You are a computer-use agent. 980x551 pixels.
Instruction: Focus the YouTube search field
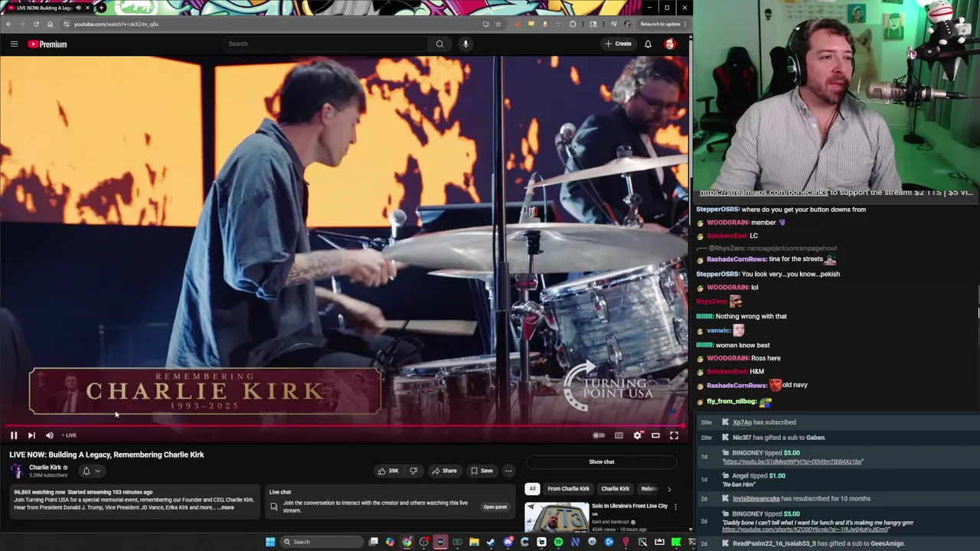[x=325, y=44]
